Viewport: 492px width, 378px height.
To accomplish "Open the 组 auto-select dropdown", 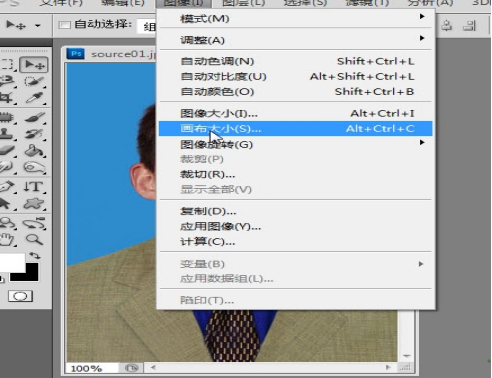I will 147,27.
